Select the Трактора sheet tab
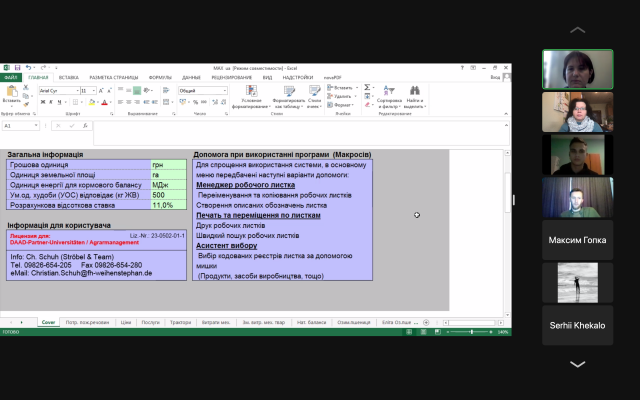Image resolution: width=640 pixels, height=400 pixels. click(x=181, y=323)
